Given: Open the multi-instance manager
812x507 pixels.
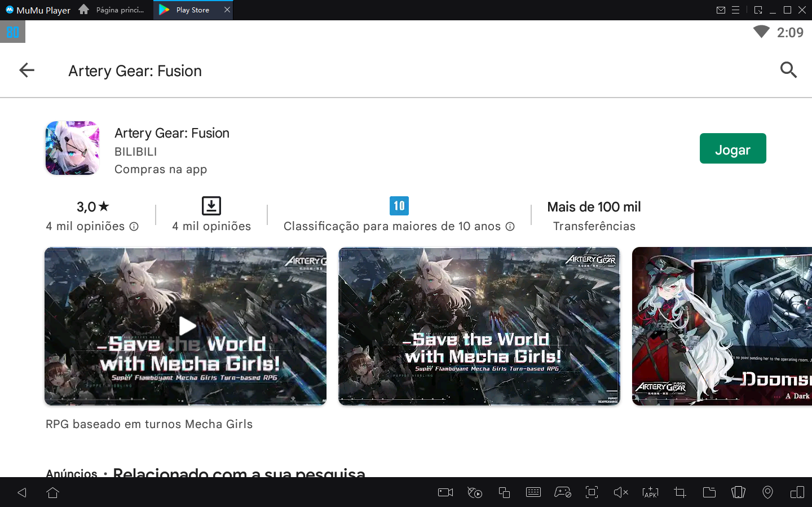Looking at the screenshot, I should click(x=504, y=492).
